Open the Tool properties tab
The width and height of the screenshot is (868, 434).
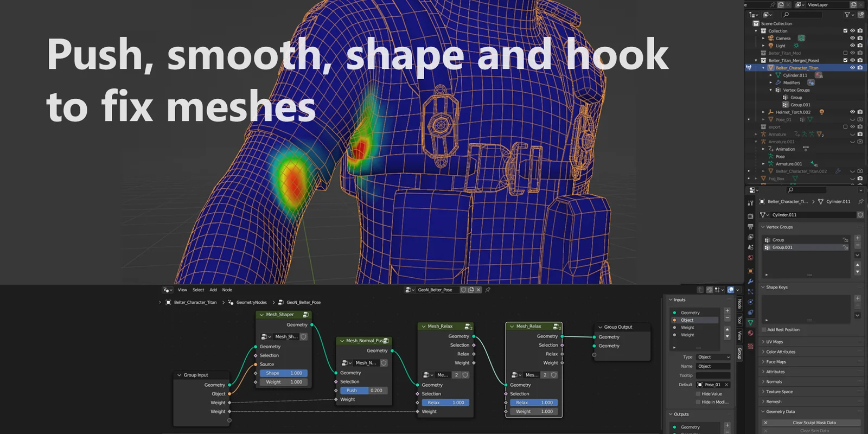click(750, 203)
